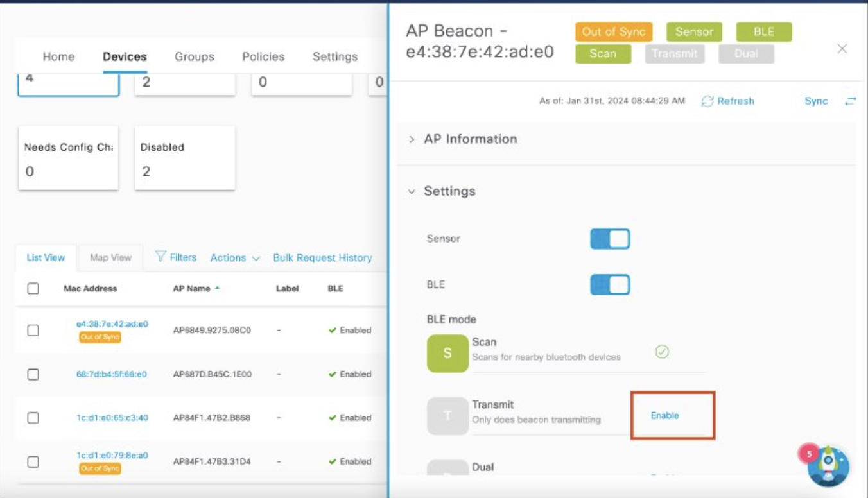The width and height of the screenshot is (868, 498).
Task: Toggle the Sensor switch off
Action: (x=610, y=239)
